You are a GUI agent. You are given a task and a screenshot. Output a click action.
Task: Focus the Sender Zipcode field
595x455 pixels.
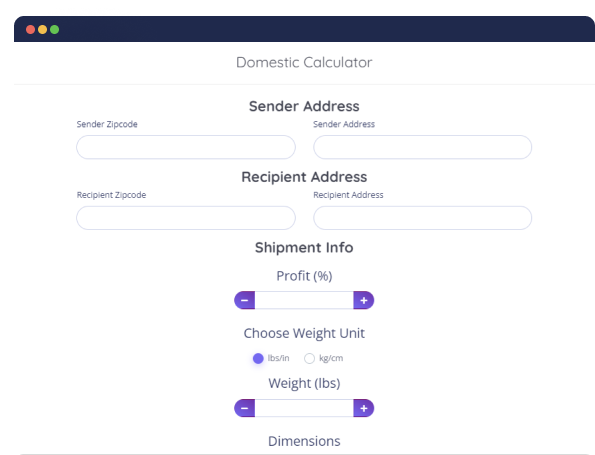pos(186,147)
